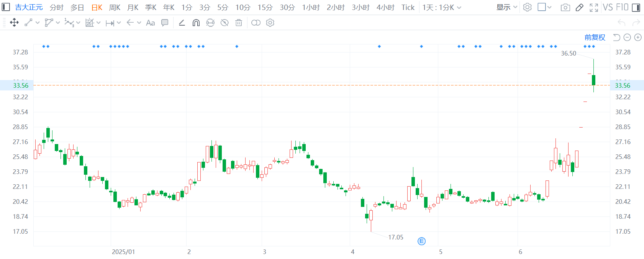
Task: Open chart settings gear in top bar
Action: (528, 7)
